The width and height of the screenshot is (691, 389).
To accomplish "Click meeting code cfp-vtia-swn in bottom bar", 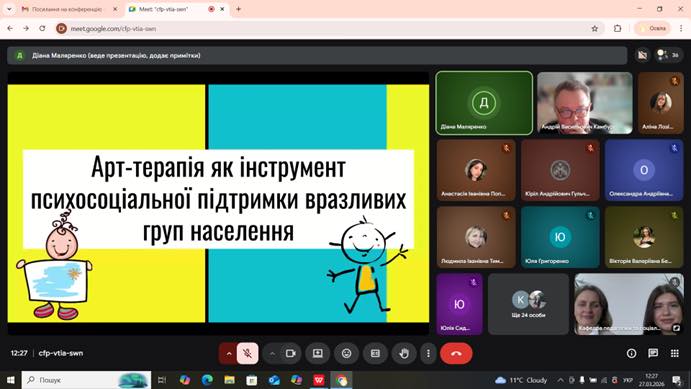I will [61, 353].
